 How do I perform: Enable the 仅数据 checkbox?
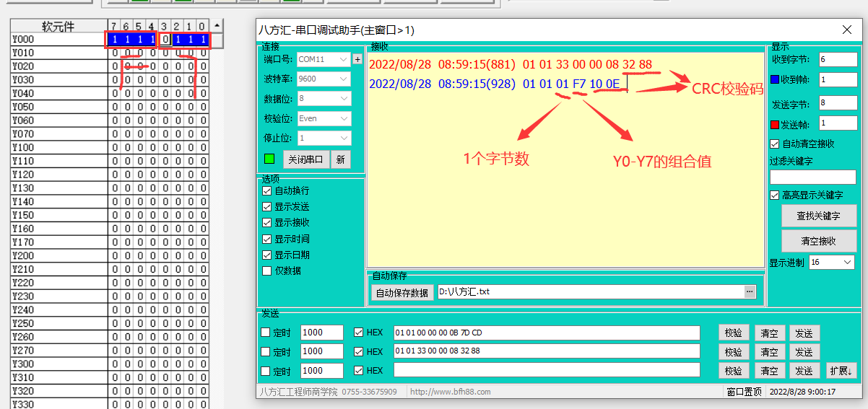click(267, 271)
